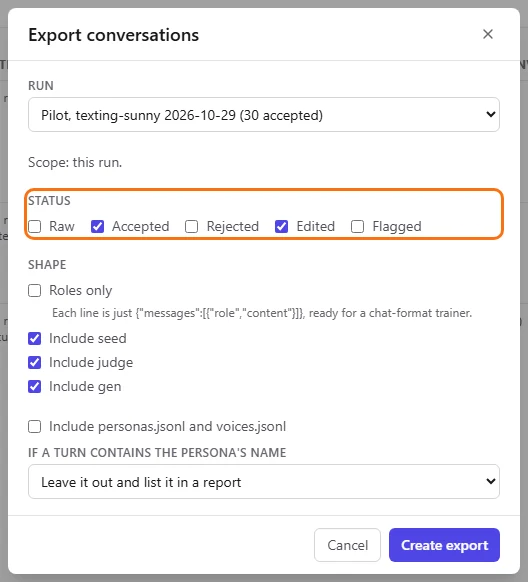This screenshot has height=582, width=528.
Task: Click the 'Export conversations' dialog title
Action: coord(114,35)
